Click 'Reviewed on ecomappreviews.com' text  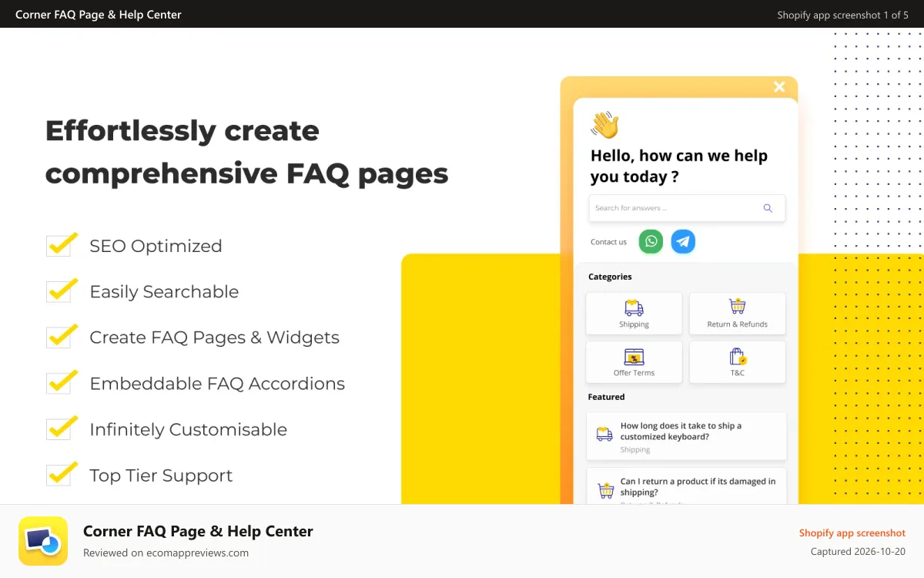point(166,553)
